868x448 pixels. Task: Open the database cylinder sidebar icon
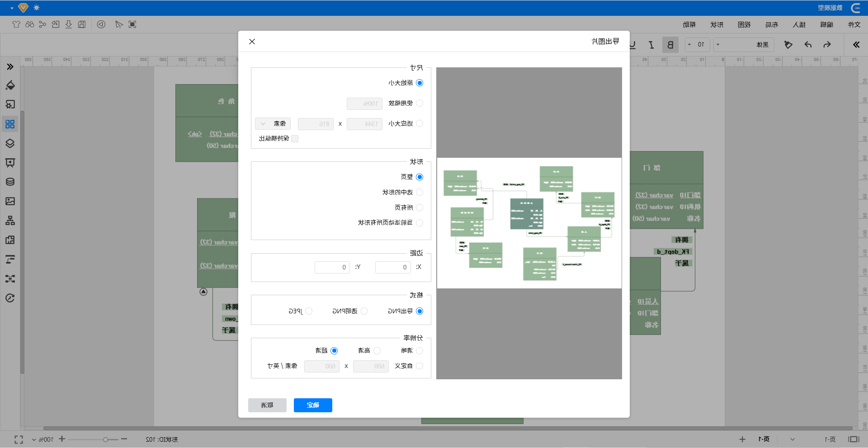coord(10,182)
